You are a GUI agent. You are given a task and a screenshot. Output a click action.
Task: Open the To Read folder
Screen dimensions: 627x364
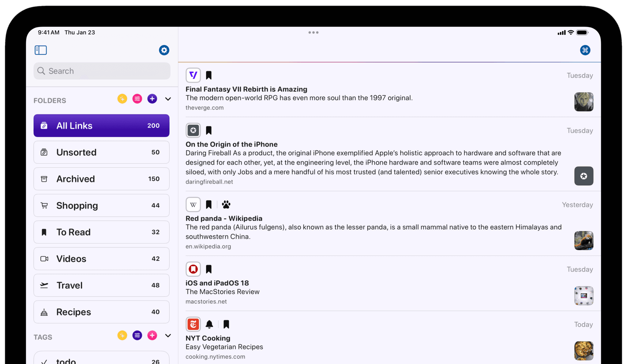pos(101,232)
